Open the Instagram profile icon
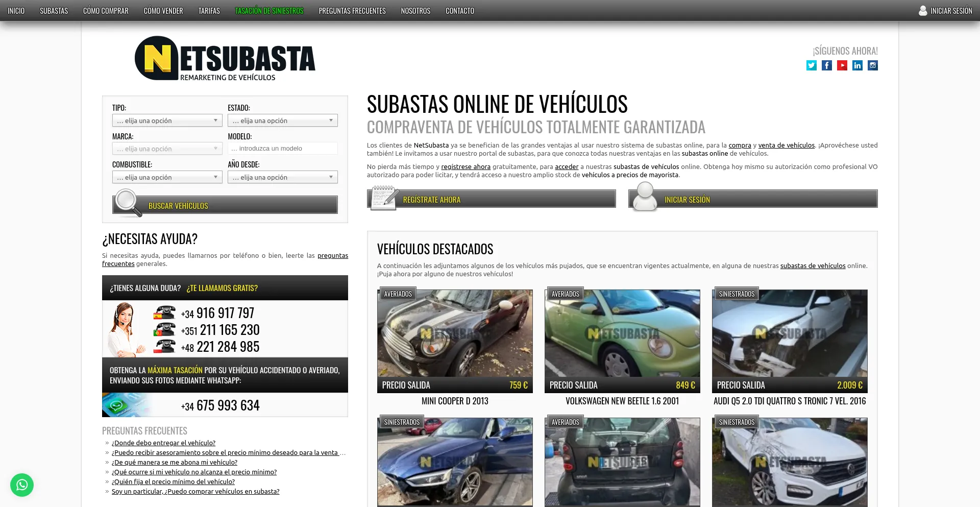Screen dimensions: 980x507 [x=872, y=65]
